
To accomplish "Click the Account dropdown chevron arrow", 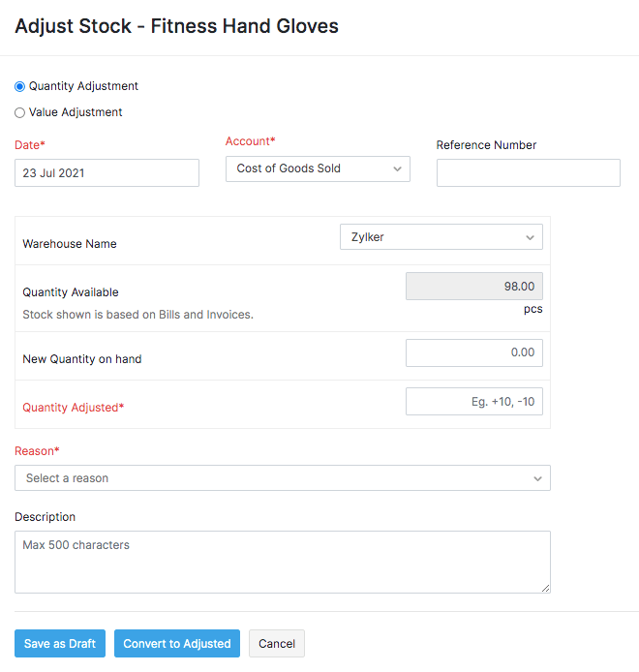I will click(397, 168).
